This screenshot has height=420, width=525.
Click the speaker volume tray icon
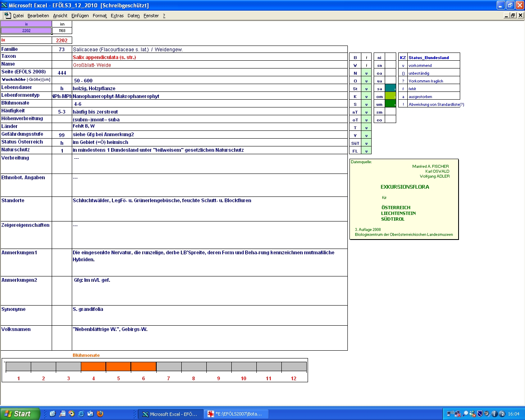487,414
